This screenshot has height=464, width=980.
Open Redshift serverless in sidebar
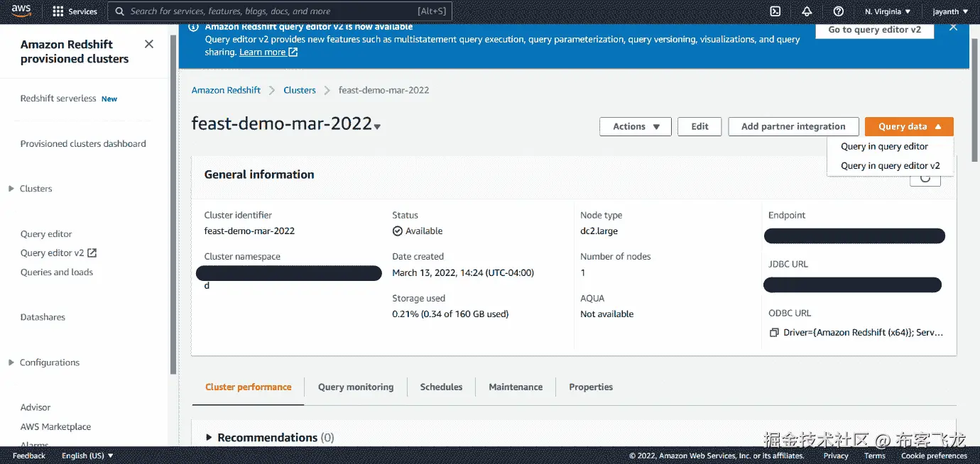pyautogui.click(x=58, y=99)
